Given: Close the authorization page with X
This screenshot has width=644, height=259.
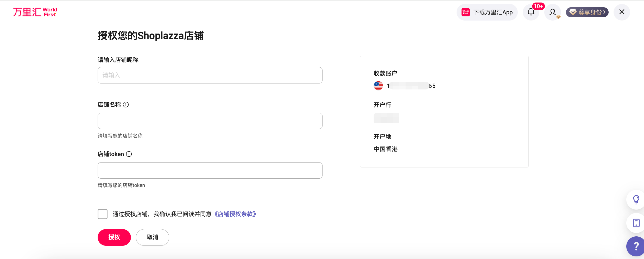Looking at the screenshot, I should point(622,12).
